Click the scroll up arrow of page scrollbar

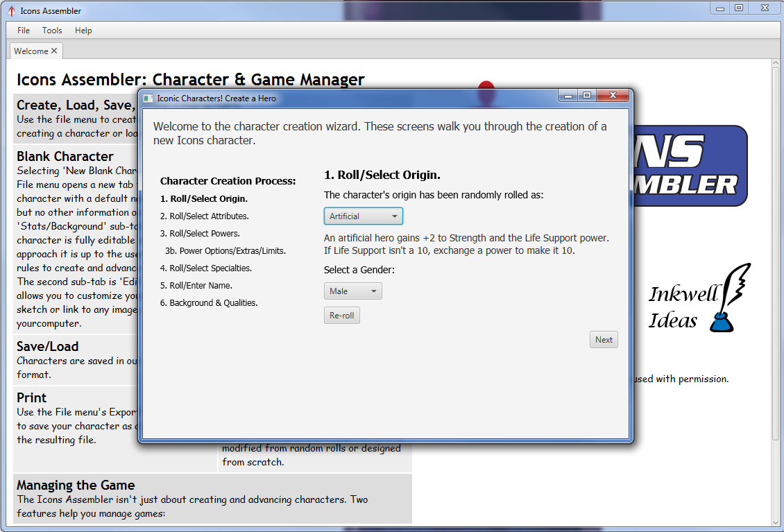[x=776, y=64]
